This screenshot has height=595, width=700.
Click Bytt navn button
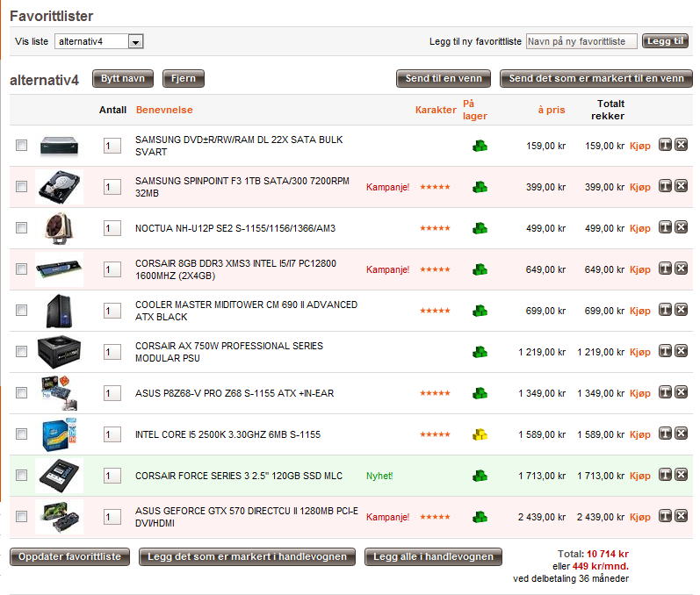click(123, 78)
